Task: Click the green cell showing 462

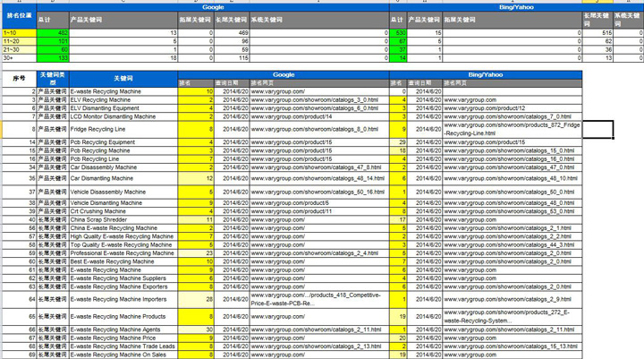Action: pyautogui.click(x=53, y=32)
